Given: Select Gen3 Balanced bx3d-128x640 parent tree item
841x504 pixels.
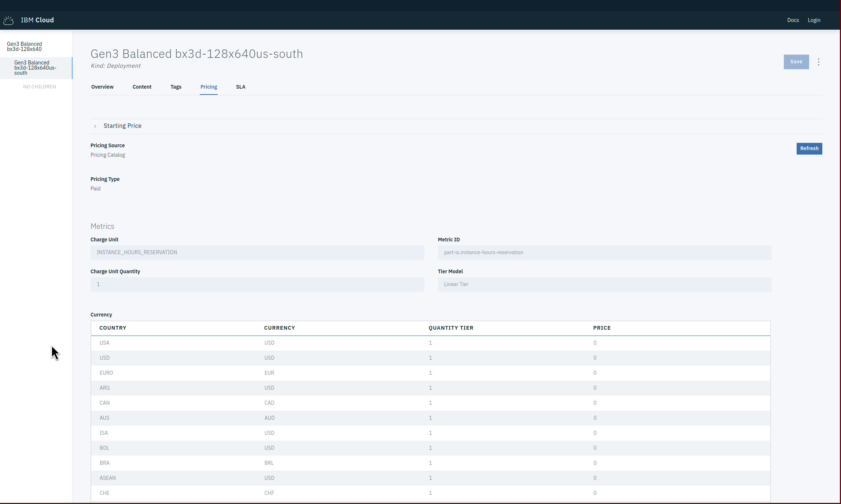Looking at the screenshot, I should (25, 47).
